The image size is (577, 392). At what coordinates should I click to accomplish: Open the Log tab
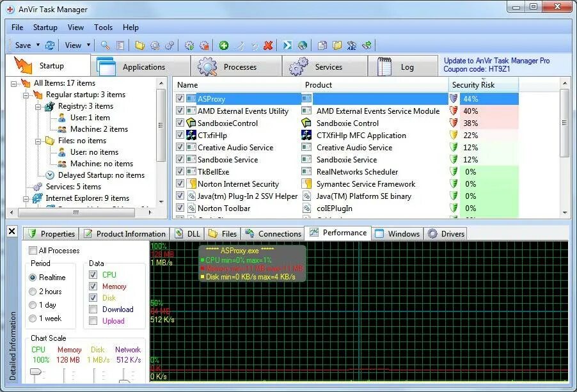click(x=402, y=67)
